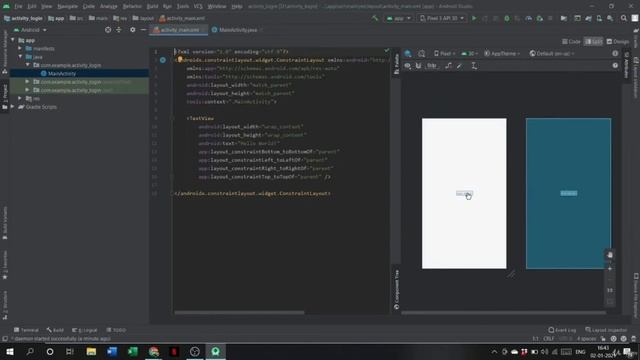Viewport: 640px width, 360px height.
Task: Open the Navigate menu
Action: pos(67,7)
